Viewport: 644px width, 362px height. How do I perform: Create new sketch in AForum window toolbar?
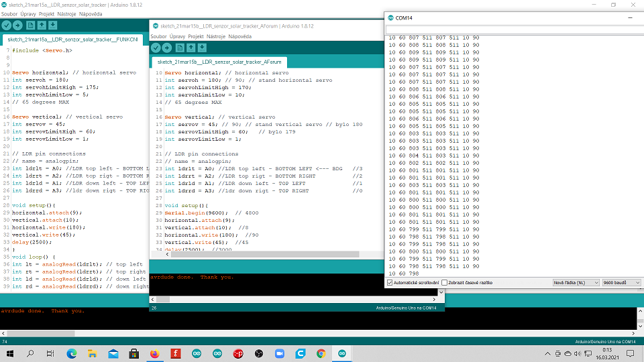point(180,48)
